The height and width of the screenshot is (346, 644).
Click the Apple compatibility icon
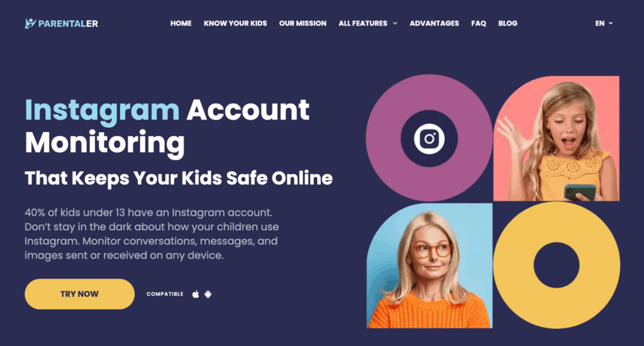196,294
